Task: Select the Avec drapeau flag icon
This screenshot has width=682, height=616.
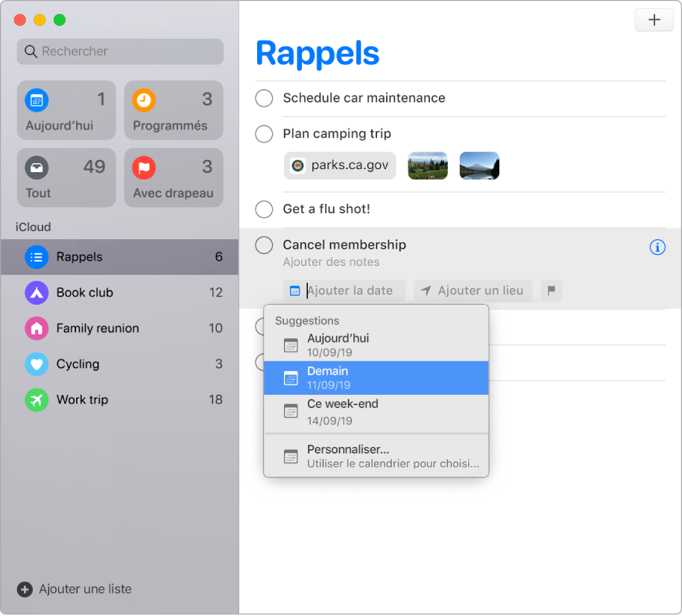Action: (x=144, y=165)
